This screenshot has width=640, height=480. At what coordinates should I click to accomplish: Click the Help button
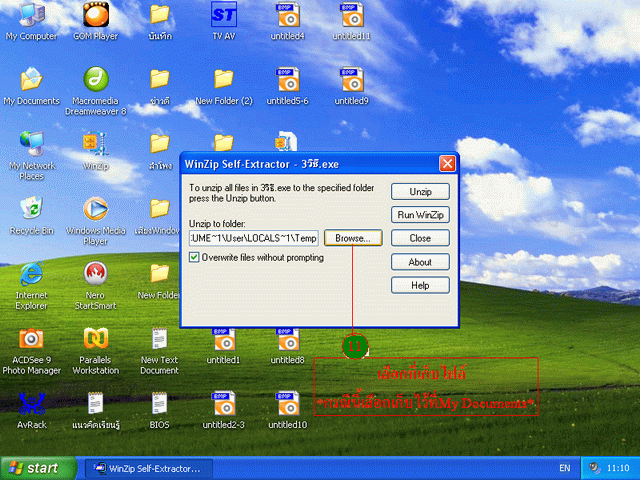click(420, 285)
